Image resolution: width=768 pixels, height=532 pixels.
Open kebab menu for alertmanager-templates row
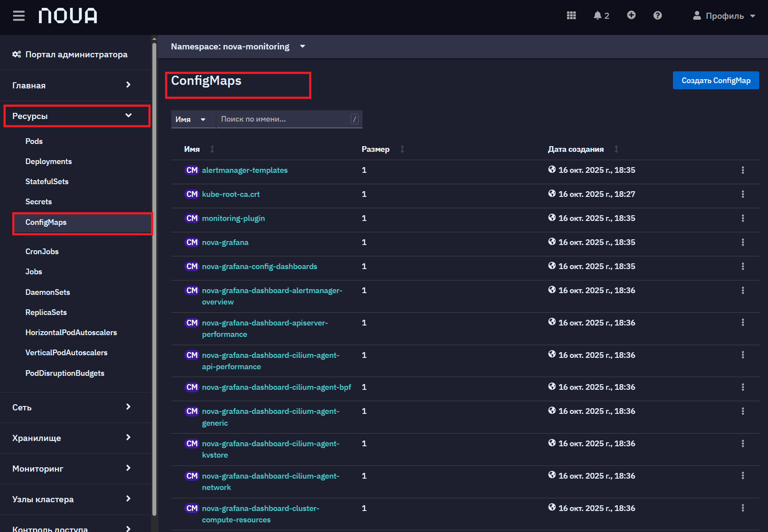pos(743,170)
